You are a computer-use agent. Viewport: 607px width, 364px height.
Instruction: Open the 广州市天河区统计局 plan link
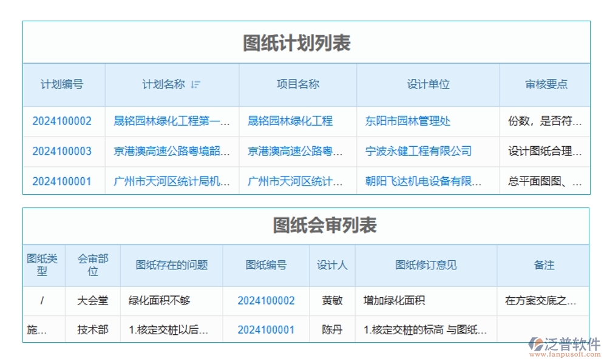point(171,181)
